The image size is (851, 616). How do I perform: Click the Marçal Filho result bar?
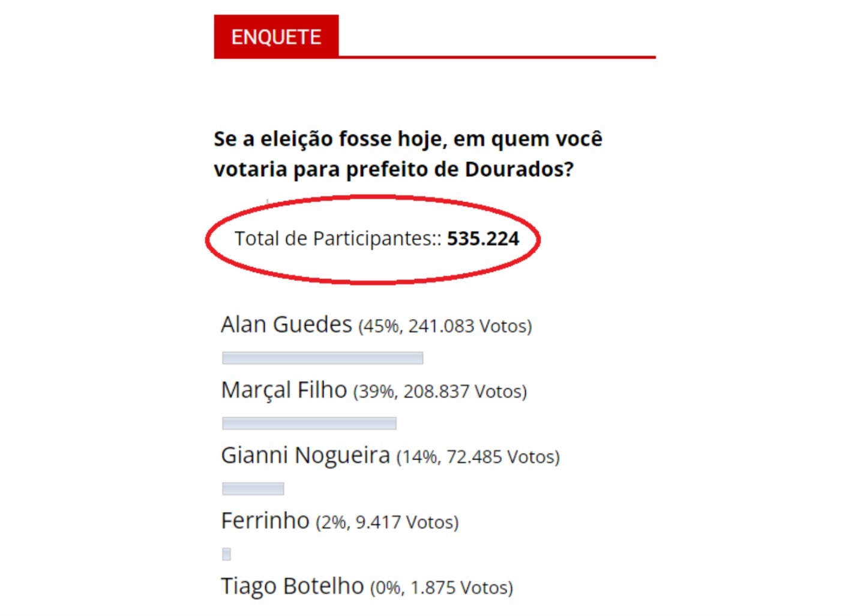(x=309, y=423)
